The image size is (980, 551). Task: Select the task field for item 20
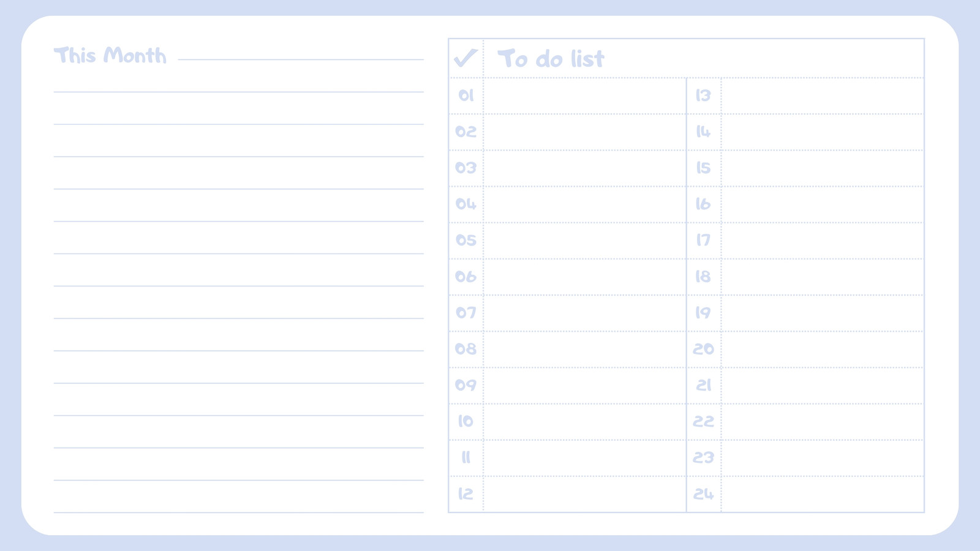coord(823,349)
